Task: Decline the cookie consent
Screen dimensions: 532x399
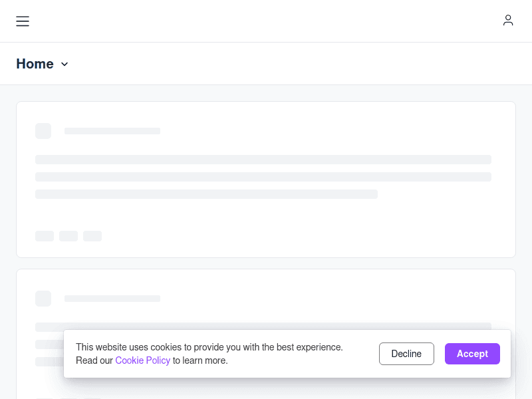Action: [406, 354]
